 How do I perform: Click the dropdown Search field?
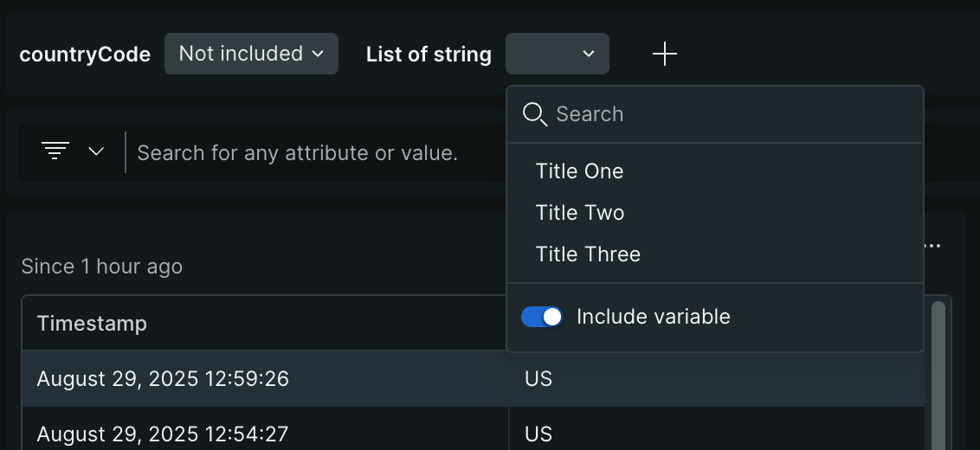[727, 114]
